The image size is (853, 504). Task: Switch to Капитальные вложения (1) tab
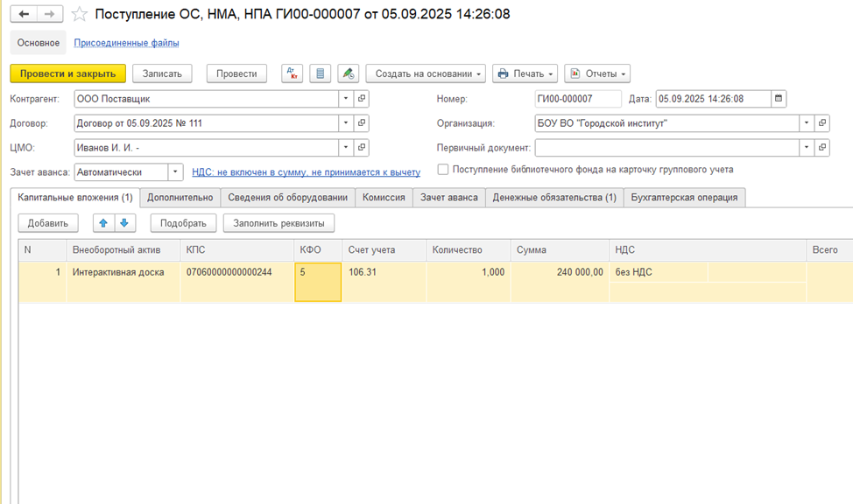coord(75,198)
